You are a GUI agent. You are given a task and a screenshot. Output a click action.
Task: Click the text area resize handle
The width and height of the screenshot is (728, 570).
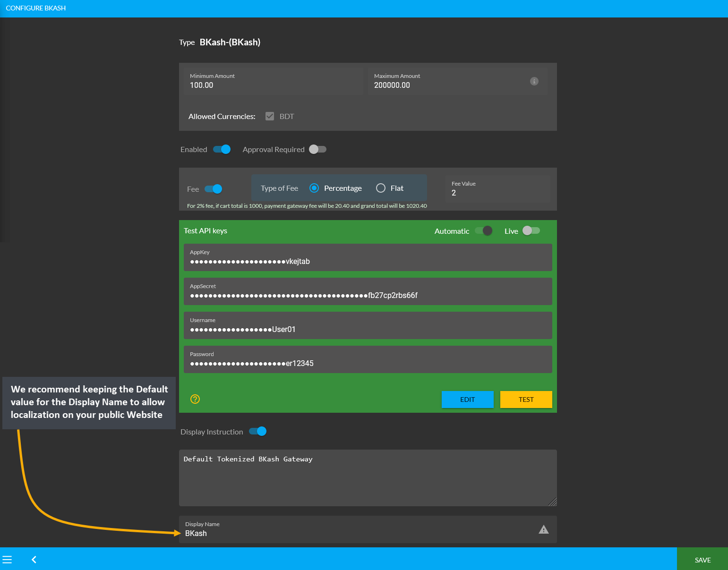coord(553,502)
